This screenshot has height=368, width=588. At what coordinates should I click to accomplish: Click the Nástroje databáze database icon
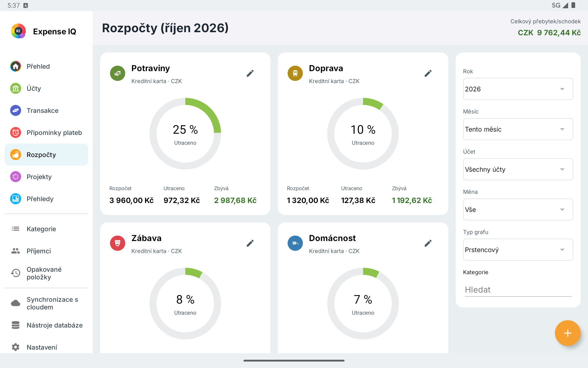(16, 325)
